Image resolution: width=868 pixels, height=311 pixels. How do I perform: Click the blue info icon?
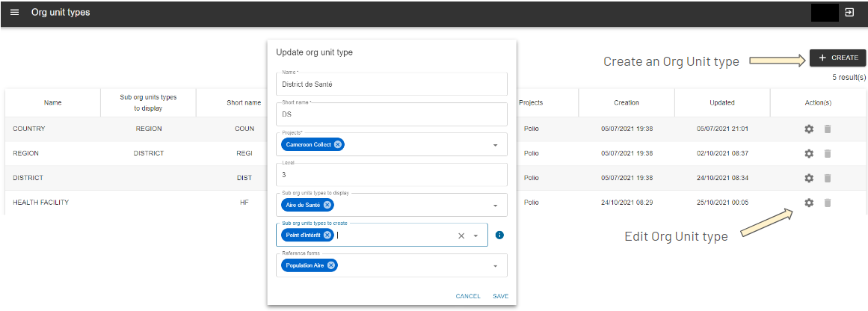click(x=499, y=235)
